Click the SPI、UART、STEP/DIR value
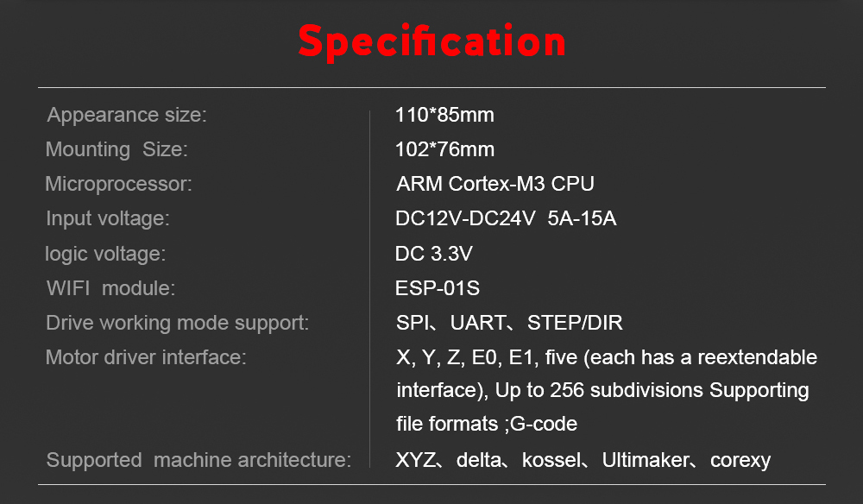 (x=509, y=323)
